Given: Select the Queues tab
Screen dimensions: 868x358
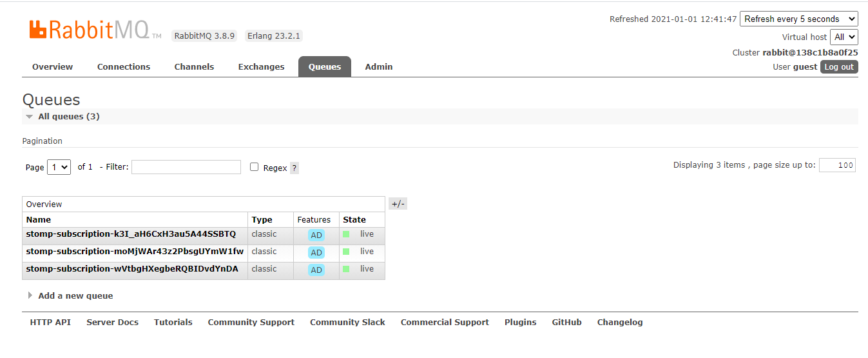Looking at the screenshot, I should click(325, 67).
